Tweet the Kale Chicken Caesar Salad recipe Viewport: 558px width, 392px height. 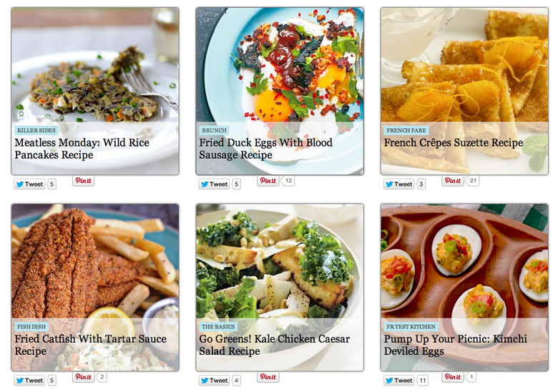point(214,381)
